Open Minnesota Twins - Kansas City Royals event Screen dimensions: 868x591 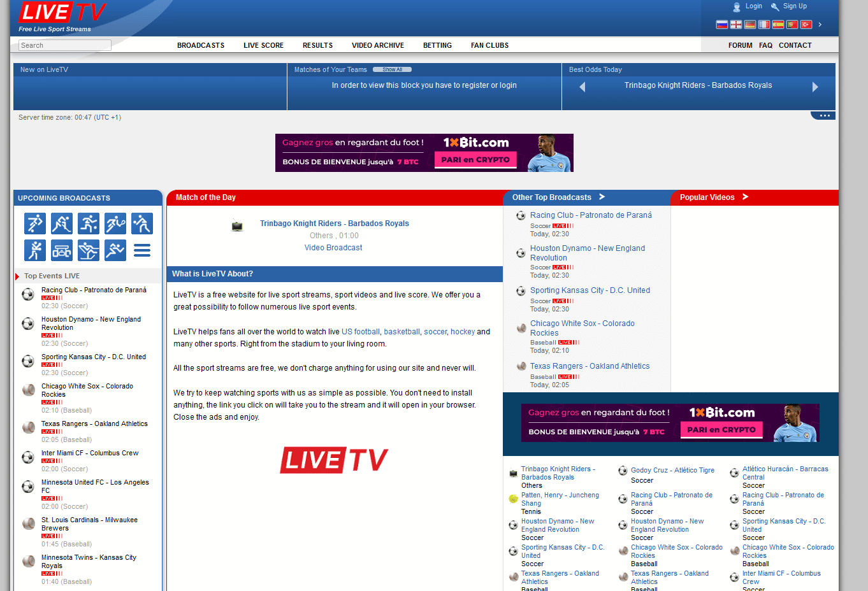point(89,561)
